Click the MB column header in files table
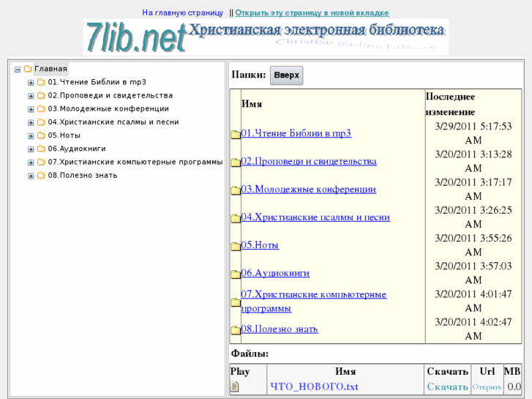Image resolution: width=532 pixels, height=399 pixels. (x=512, y=371)
